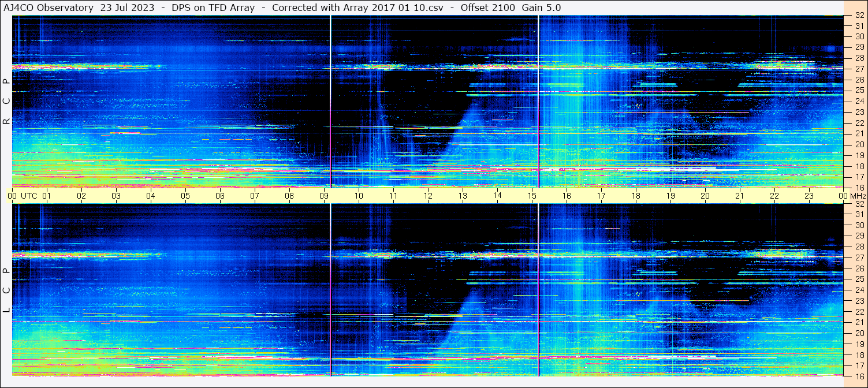The width and height of the screenshot is (868, 388).
Task: Click the 02 hour tick label
Action: pyautogui.click(x=81, y=196)
